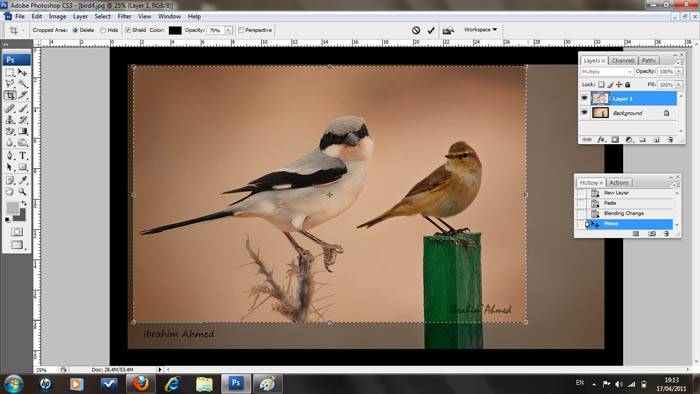Toggle the Shield checkbox
700x394 pixels.
128,30
